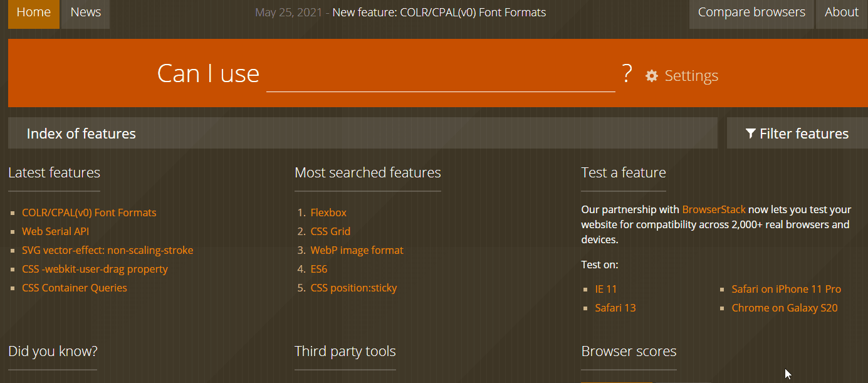Viewport: 868px width, 383px height.
Task: Open the CSS Grid feature link
Action: pyautogui.click(x=330, y=231)
